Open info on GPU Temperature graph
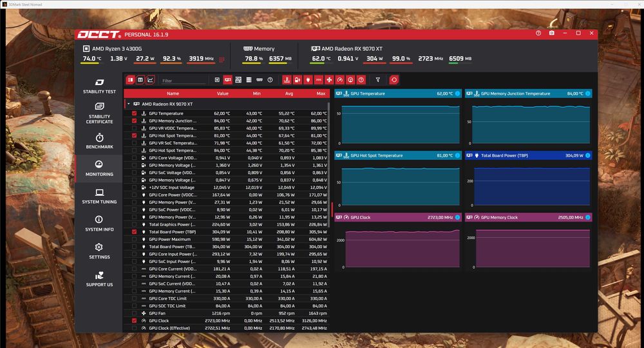This screenshot has width=644, height=348. pos(457,93)
